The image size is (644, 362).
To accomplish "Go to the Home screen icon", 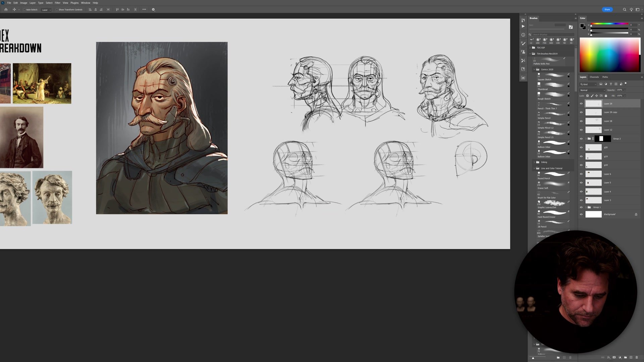I will (x=6, y=9).
